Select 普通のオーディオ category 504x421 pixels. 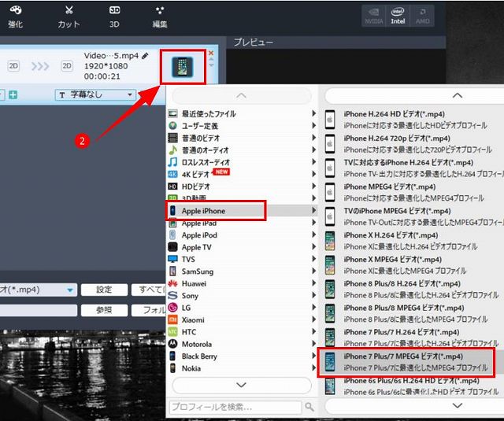click(x=241, y=150)
